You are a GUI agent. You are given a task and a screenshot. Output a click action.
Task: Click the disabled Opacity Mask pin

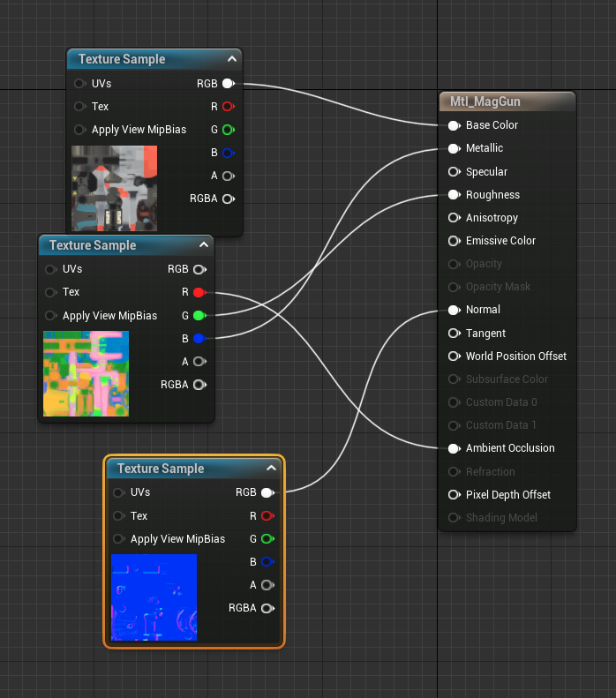(454, 287)
